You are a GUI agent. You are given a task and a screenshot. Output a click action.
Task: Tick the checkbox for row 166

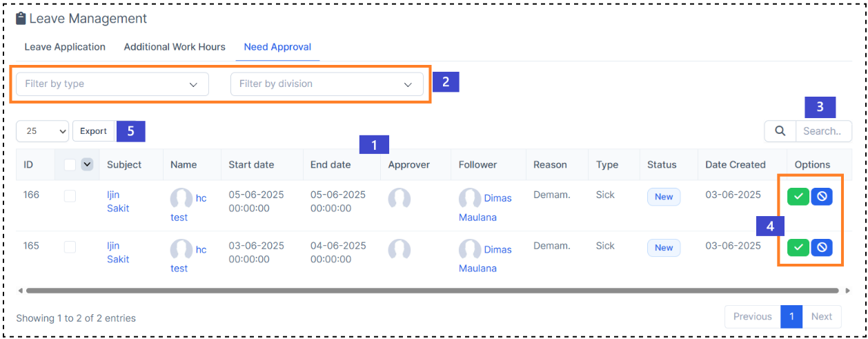[70, 196]
